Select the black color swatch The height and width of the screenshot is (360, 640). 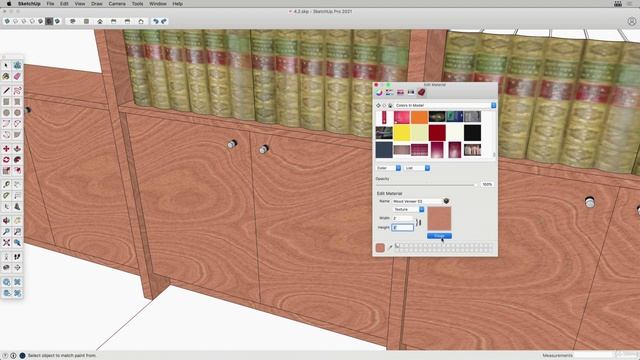pyautogui.click(x=472, y=133)
